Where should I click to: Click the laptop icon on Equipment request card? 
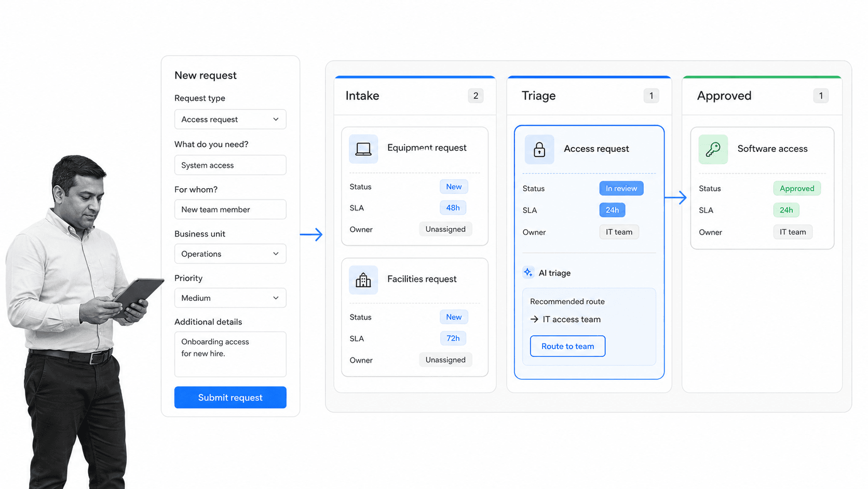coord(363,149)
